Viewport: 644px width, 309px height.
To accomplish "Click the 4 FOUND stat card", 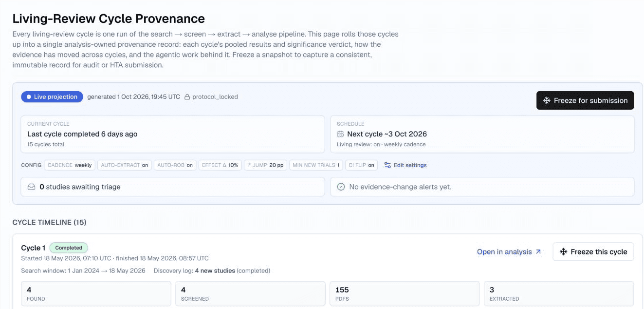I will click(96, 294).
